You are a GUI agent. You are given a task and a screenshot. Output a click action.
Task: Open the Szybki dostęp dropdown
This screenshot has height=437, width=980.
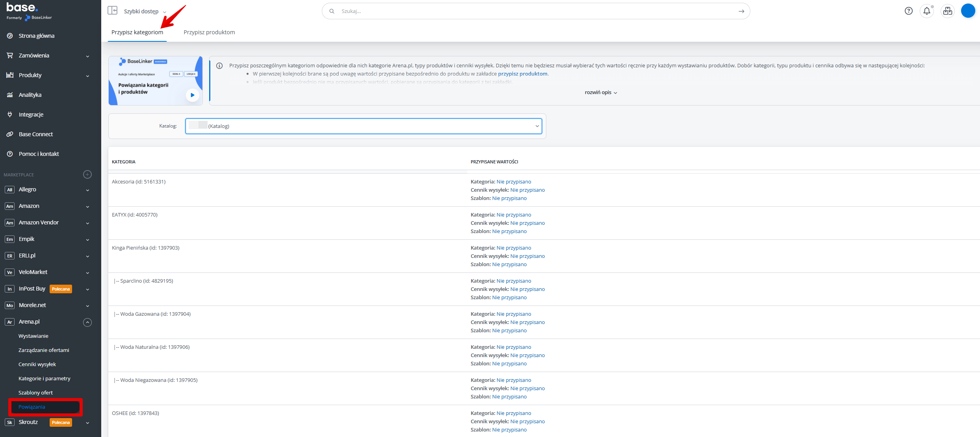tap(145, 11)
